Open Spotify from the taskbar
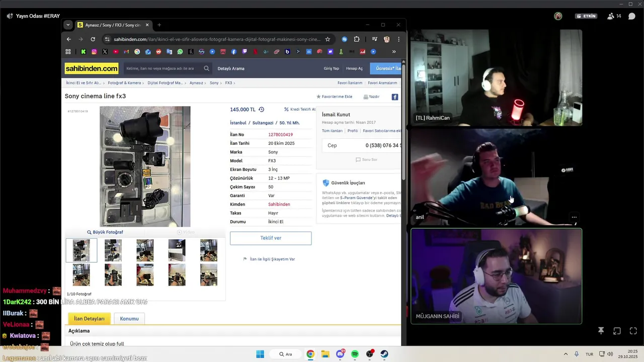Screen dimensions: 644x362 (355, 354)
